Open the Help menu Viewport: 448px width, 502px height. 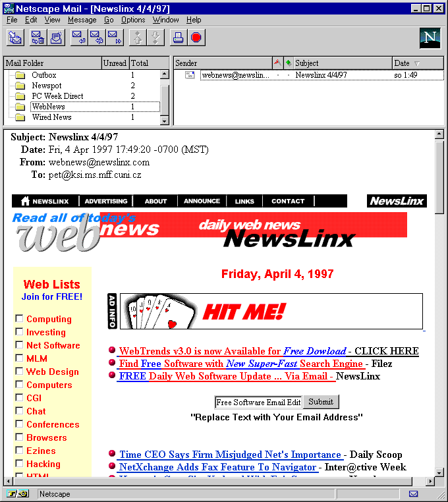tap(194, 20)
